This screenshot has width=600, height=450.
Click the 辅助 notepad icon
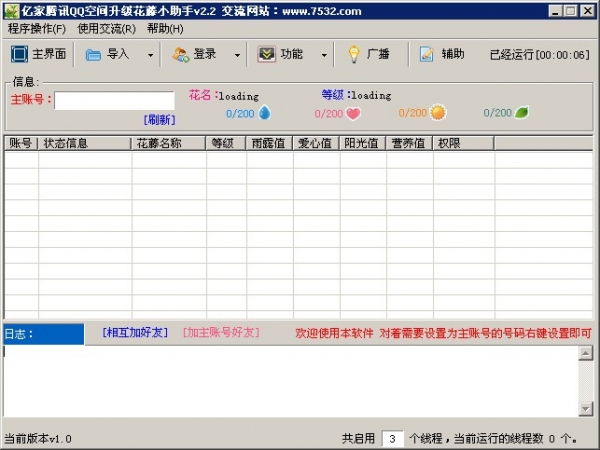tap(426, 54)
